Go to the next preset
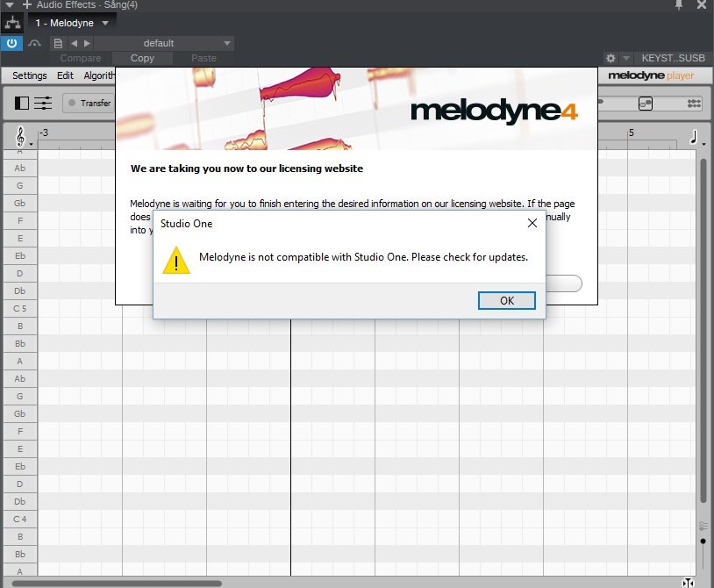714x588 pixels. tap(87, 43)
